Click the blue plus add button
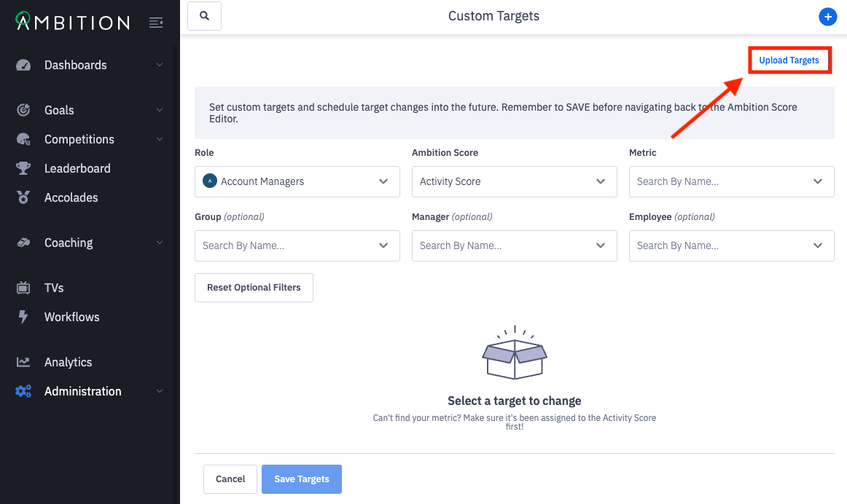 pos(827,17)
